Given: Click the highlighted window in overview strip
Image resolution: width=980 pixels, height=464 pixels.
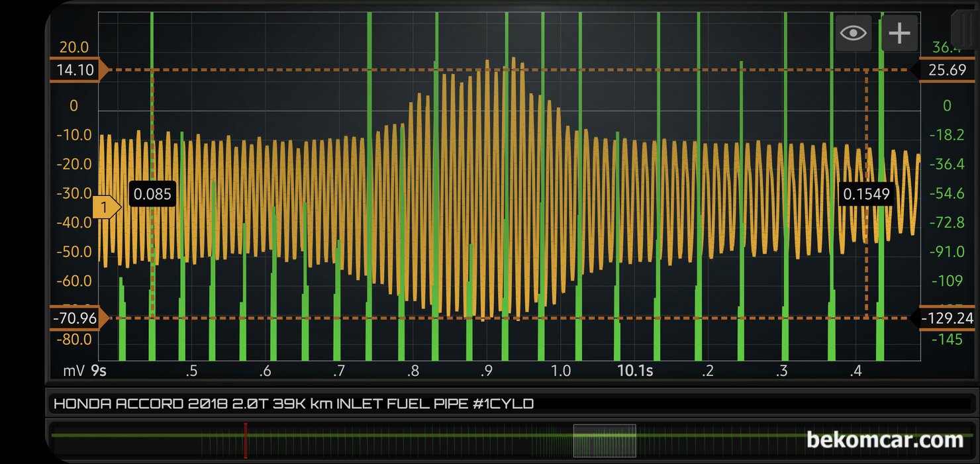Looking at the screenshot, I should click(604, 440).
